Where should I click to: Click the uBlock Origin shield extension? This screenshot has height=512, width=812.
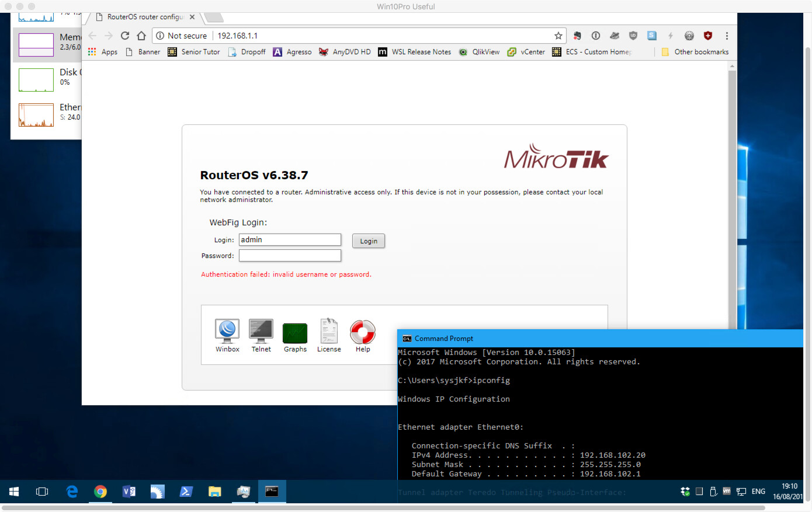pyautogui.click(x=633, y=36)
